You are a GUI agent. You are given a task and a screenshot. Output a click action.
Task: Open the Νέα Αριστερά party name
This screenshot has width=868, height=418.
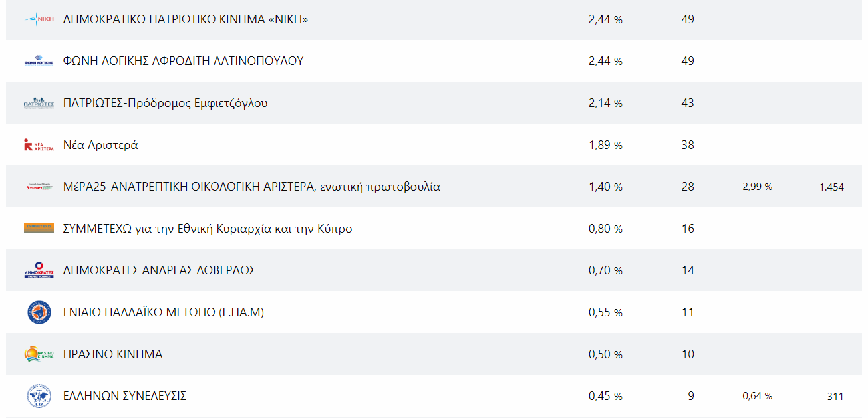click(100, 145)
